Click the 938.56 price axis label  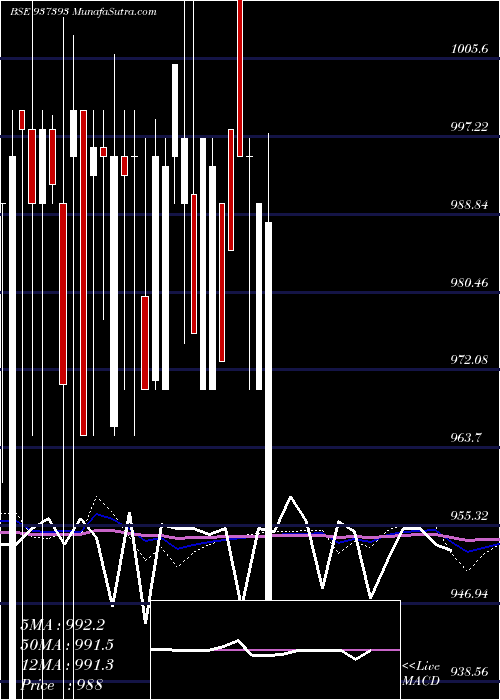470,671
